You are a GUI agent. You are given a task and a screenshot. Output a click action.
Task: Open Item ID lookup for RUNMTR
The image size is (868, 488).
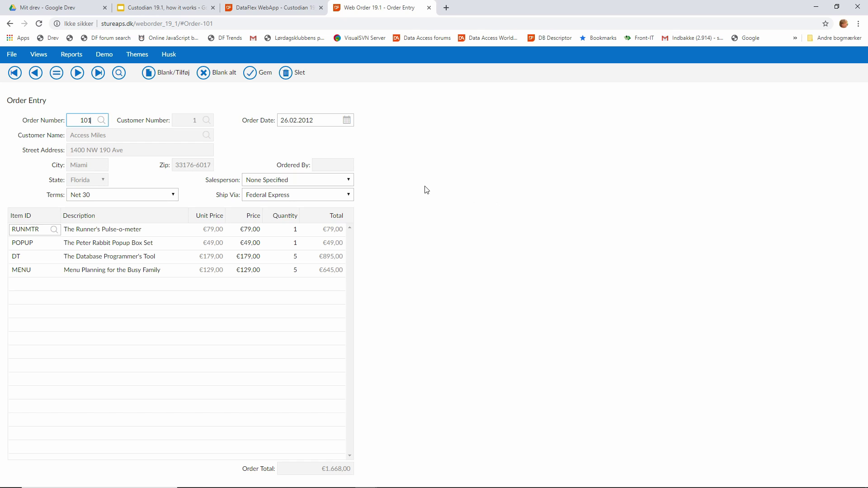(x=54, y=230)
